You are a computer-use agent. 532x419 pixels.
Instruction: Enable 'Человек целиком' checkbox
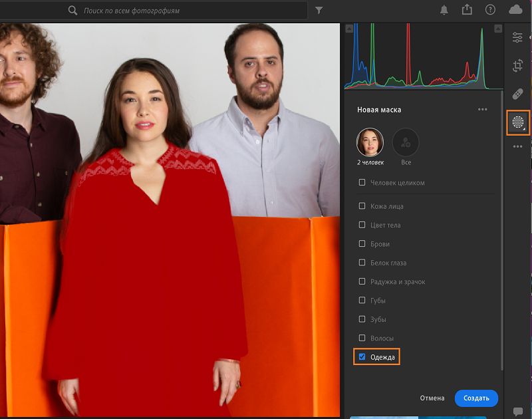coord(362,182)
